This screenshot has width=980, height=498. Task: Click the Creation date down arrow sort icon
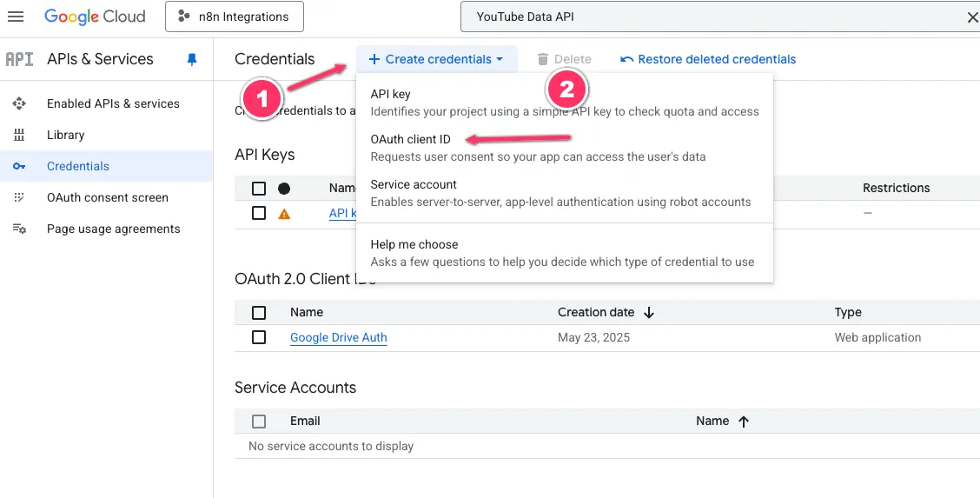(x=649, y=312)
